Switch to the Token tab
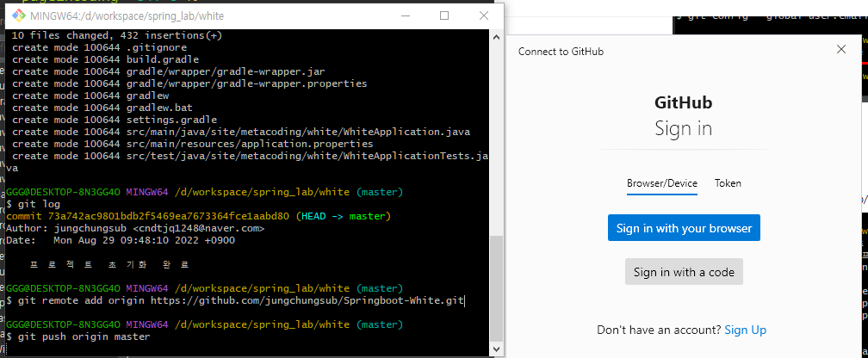 tap(728, 183)
